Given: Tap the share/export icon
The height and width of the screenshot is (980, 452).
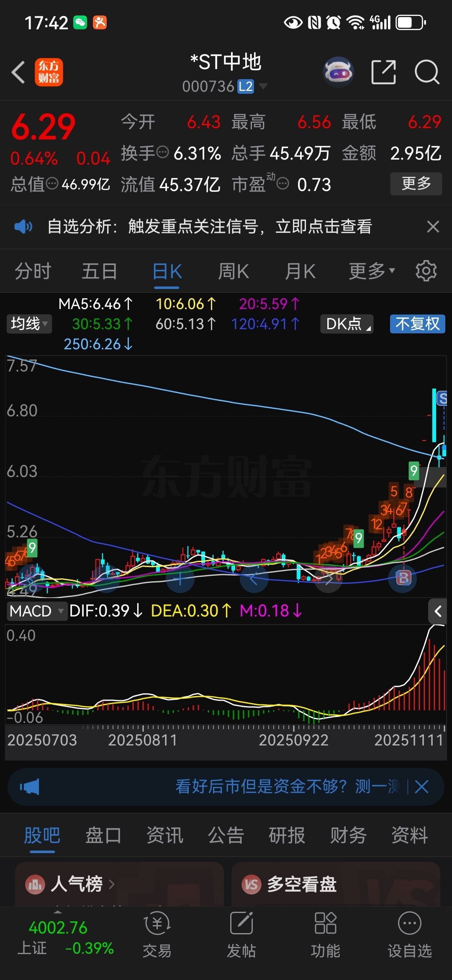Looking at the screenshot, I should pyautogui.click(x=384, y=72).
